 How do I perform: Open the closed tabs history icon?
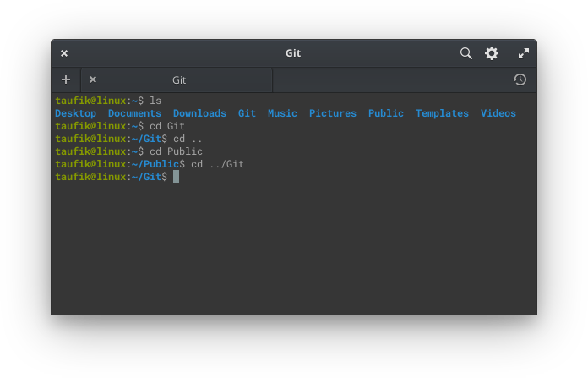pos(520,79)
